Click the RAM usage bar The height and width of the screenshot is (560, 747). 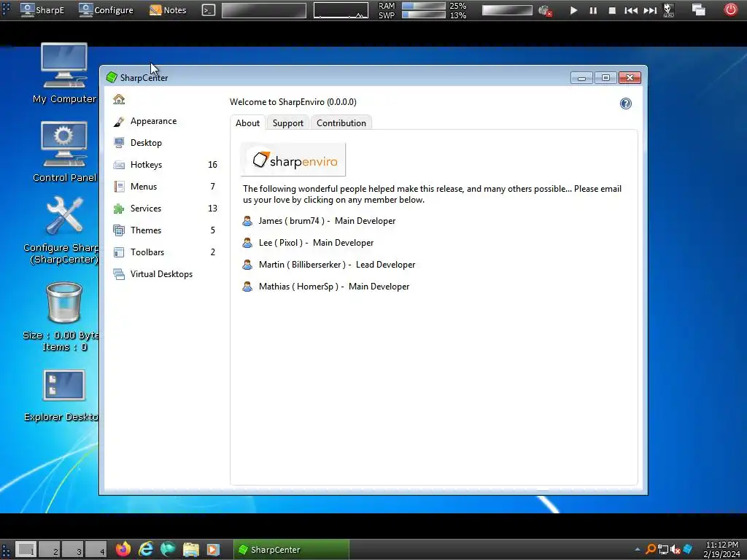pyautogui.click(x=424, y=6)
